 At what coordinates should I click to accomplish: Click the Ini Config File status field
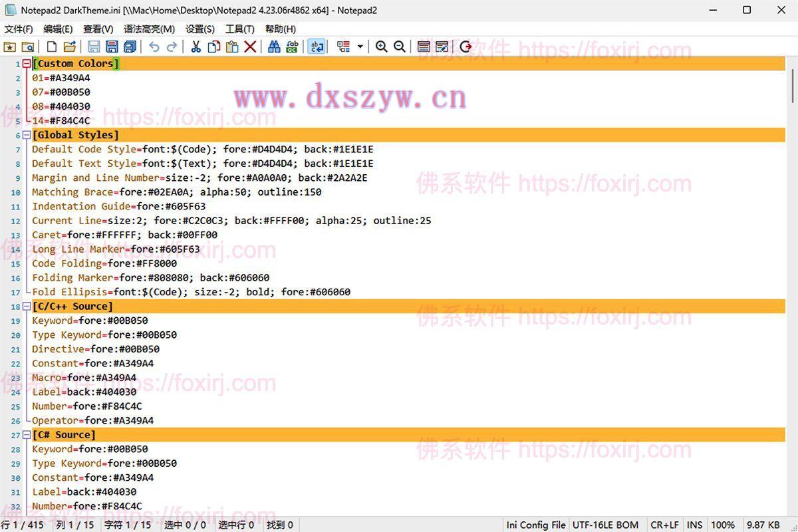(x=536, y=525)
